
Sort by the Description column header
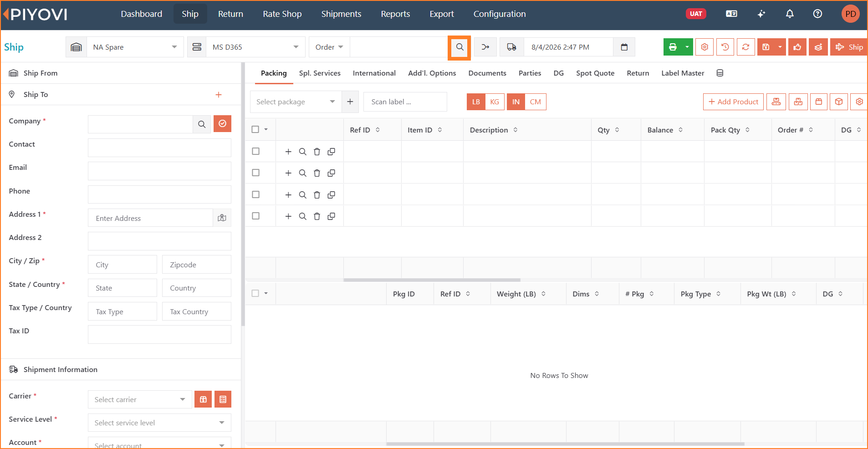tap(494, 130)
